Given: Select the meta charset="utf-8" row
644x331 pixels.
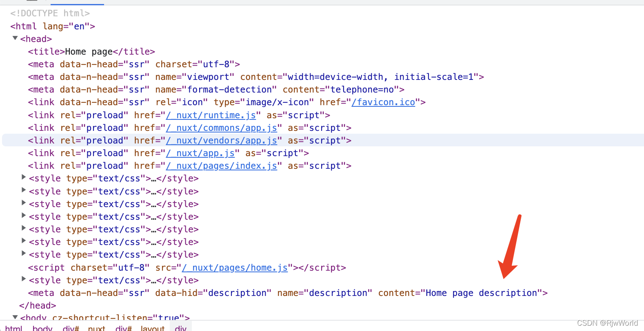Looking at the screenshot, I should (134, 64).
